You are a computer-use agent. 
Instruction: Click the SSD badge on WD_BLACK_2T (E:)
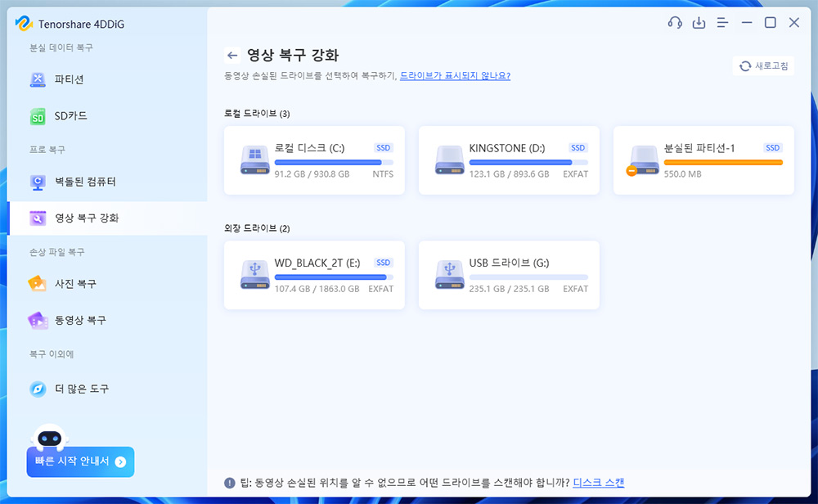point(384,263)
